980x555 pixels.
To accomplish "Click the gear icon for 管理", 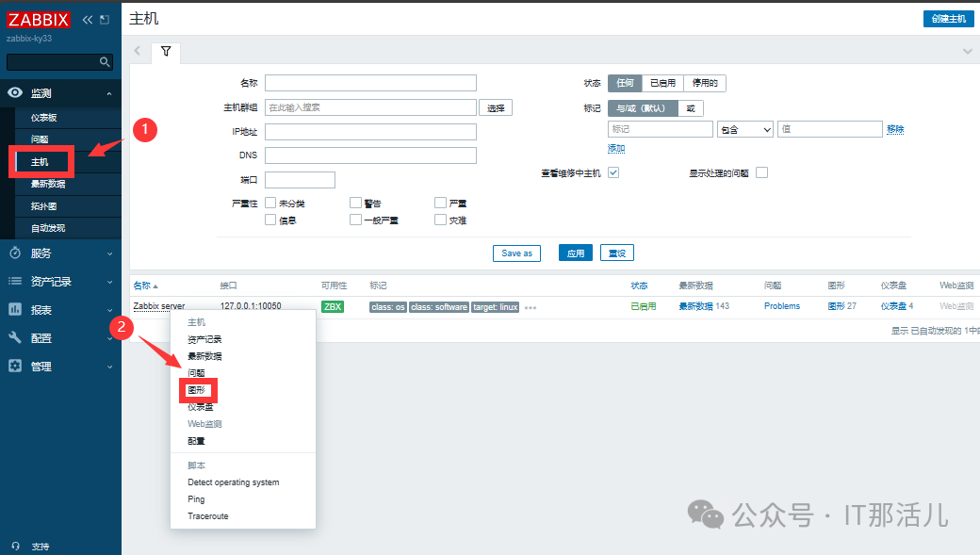I will (15, 366).
